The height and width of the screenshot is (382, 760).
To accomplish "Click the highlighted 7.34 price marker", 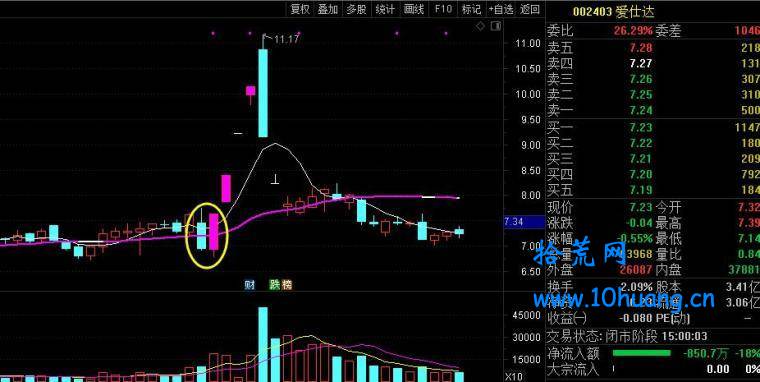I will click(524, 222).
